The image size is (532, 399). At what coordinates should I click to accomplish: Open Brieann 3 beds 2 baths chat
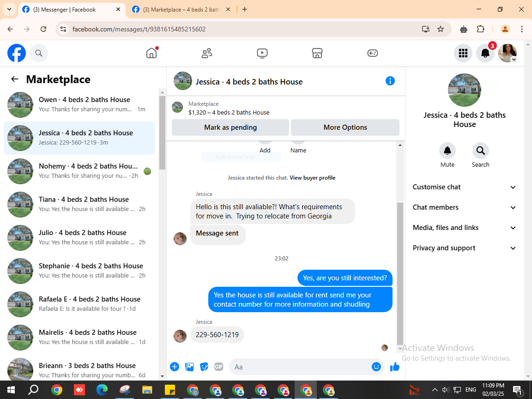pyautogui.click(x=79, y=369)
